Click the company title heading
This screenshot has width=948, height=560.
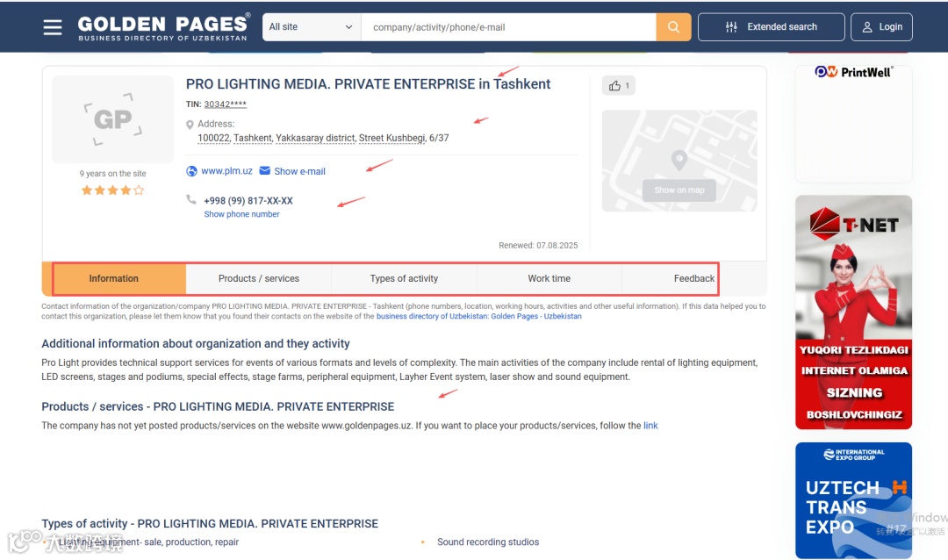pos(368,84)
